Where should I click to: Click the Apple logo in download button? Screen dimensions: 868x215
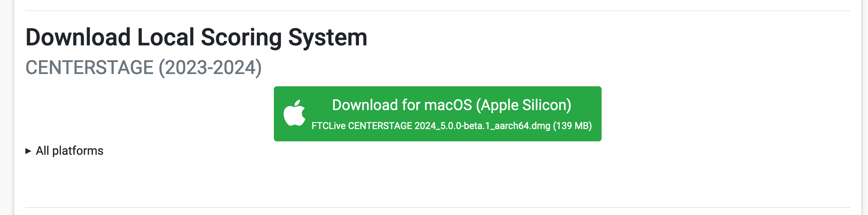point(294,113)
